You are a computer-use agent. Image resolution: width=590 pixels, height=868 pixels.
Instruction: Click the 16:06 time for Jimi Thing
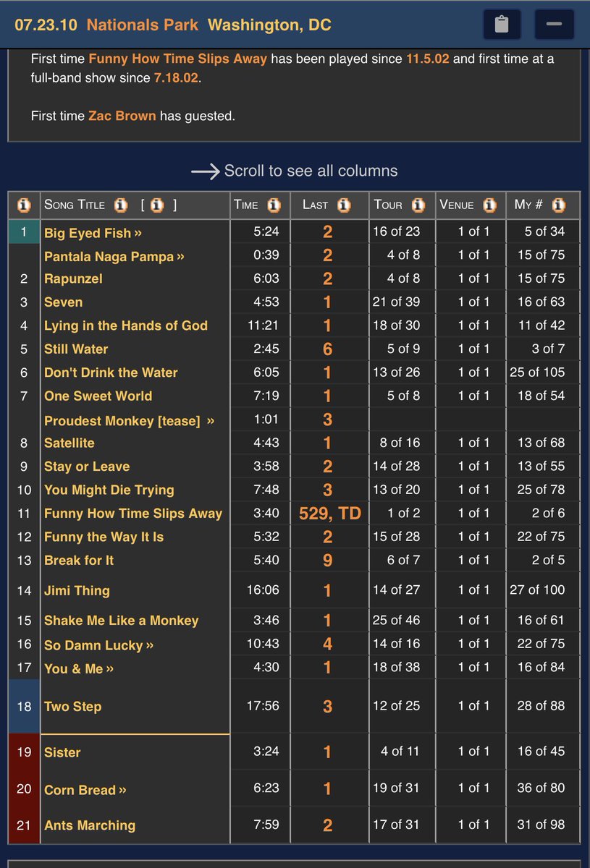click(263, 590)
